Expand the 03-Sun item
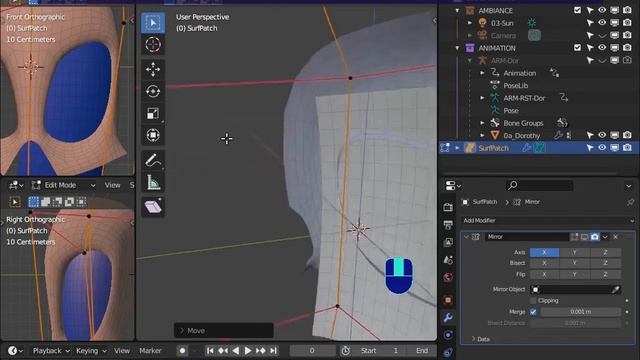 click(x=470, y=23)
